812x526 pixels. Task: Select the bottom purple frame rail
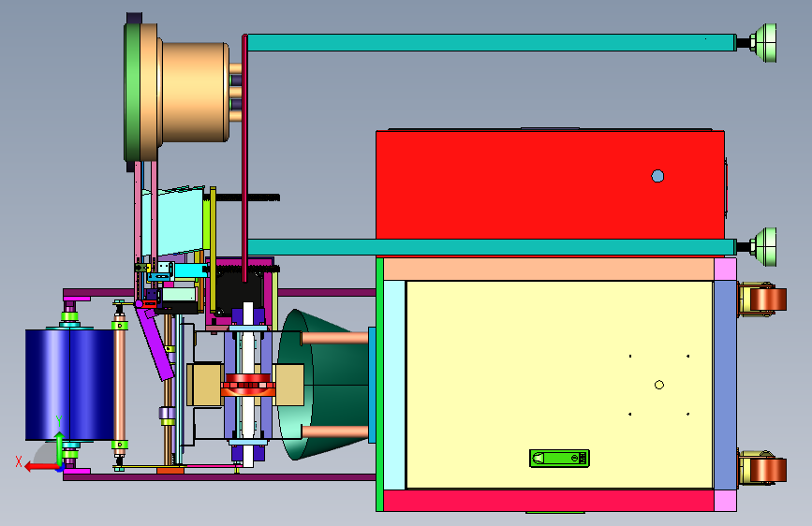tap(219, 476)
